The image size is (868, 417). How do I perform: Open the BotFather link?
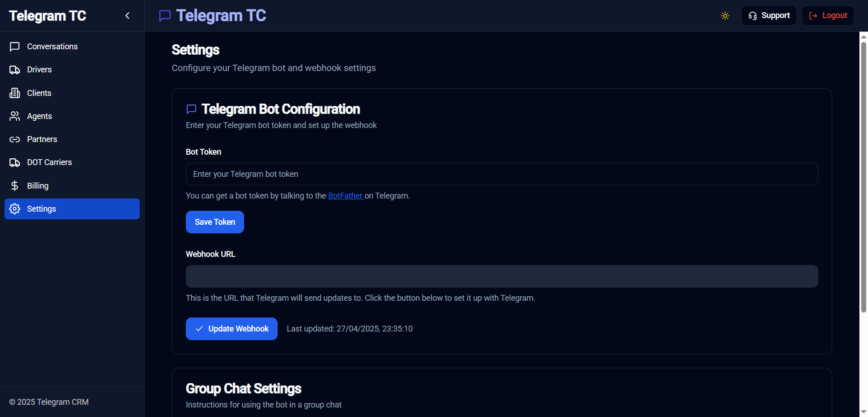345,195
